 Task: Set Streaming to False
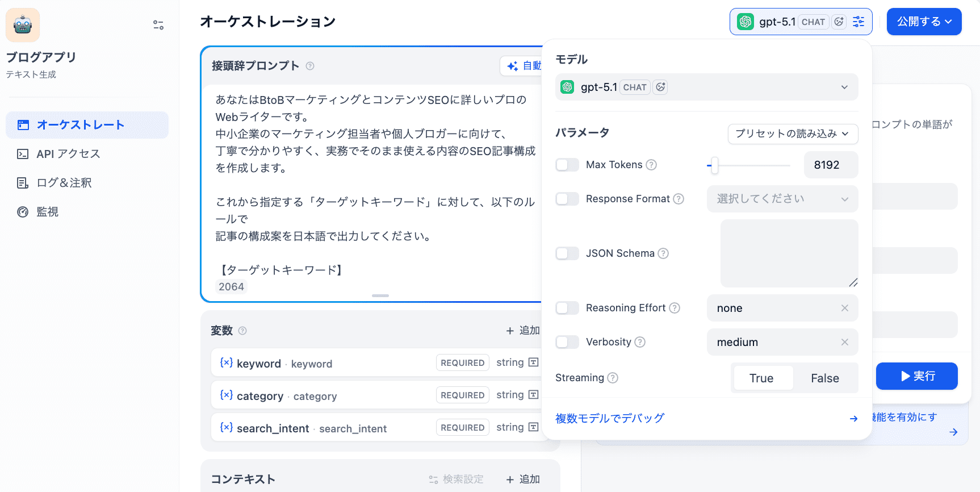825,378
